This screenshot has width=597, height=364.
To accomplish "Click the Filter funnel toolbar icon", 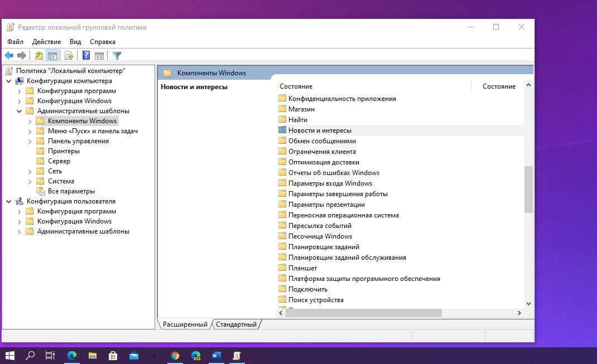I will coord(117,56).
